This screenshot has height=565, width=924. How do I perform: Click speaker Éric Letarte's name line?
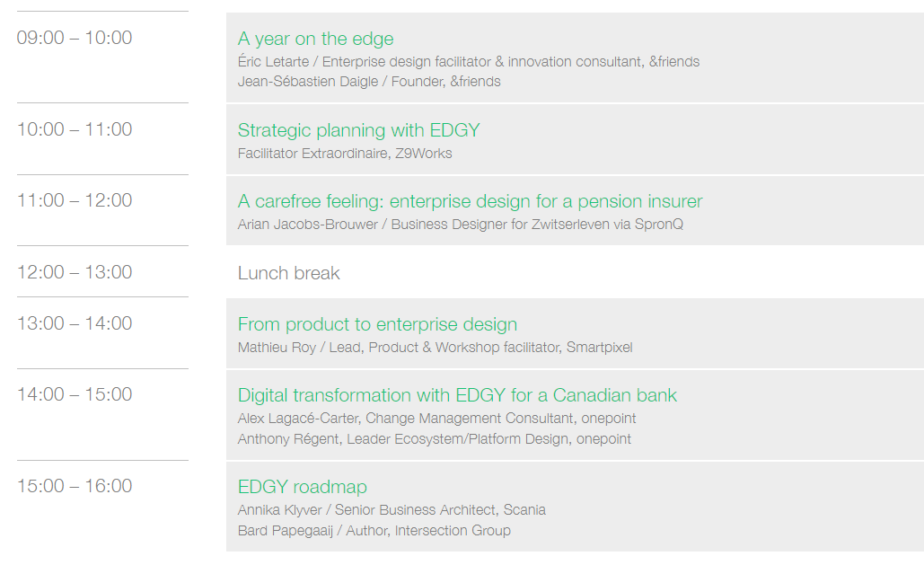tap(468, 62)
